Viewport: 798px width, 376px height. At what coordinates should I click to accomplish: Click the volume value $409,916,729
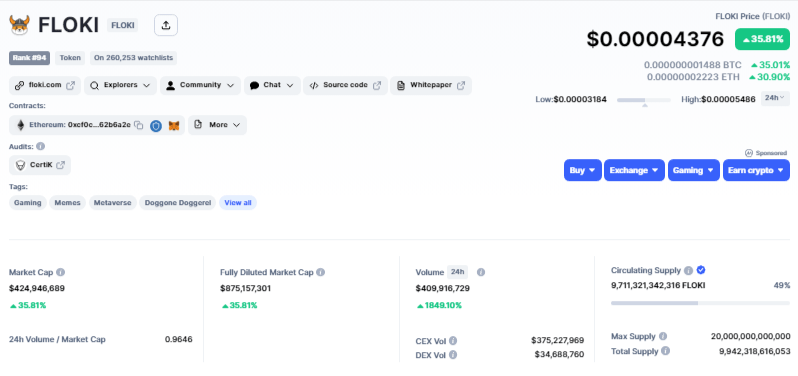pos(443,288)
